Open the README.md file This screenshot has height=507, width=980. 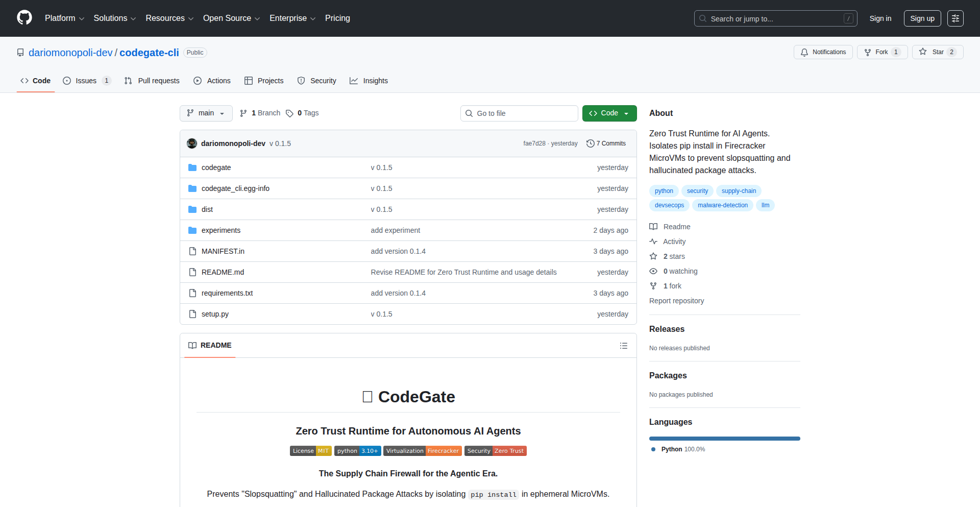click(x=223, y=272)
